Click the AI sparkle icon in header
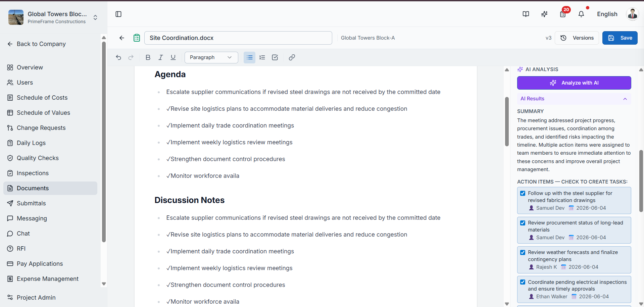The image size is (644, 307). tap(544, 14)
